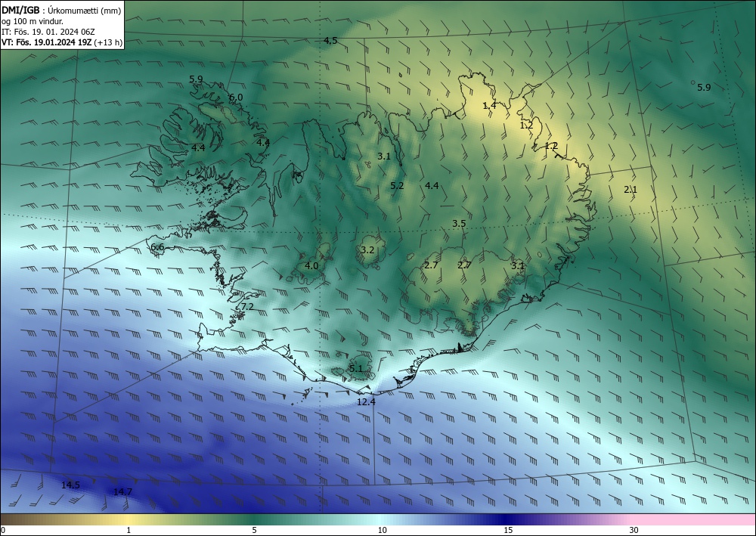
Task: Select the 5.1 value label
Action: [x=355, y=369]
